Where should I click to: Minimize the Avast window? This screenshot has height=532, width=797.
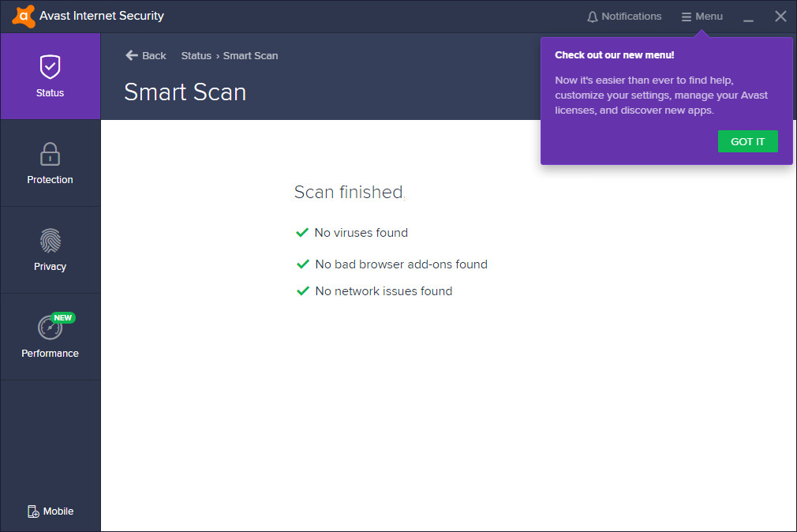(x=748, y=17)
